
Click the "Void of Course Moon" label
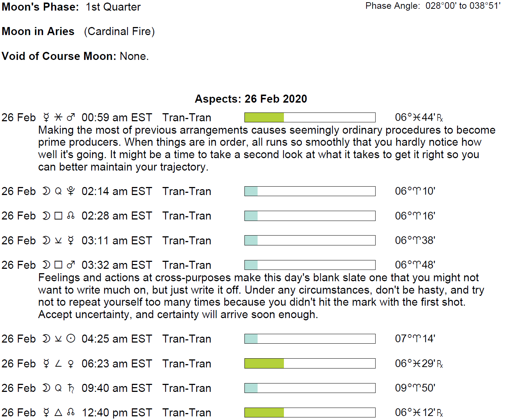(59, 56)
